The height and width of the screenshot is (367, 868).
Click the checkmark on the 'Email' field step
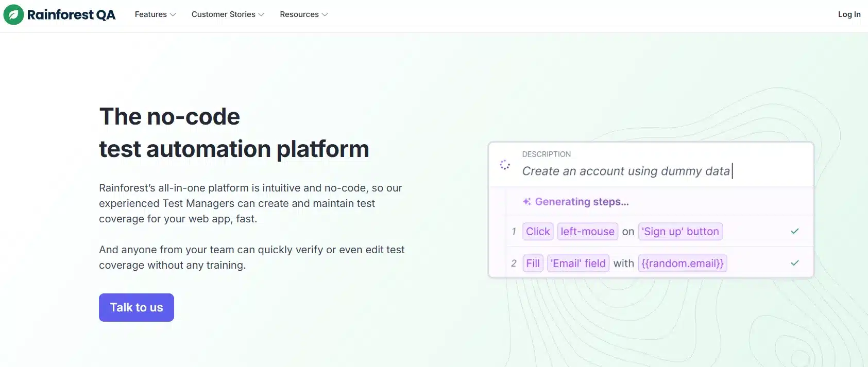795,263
